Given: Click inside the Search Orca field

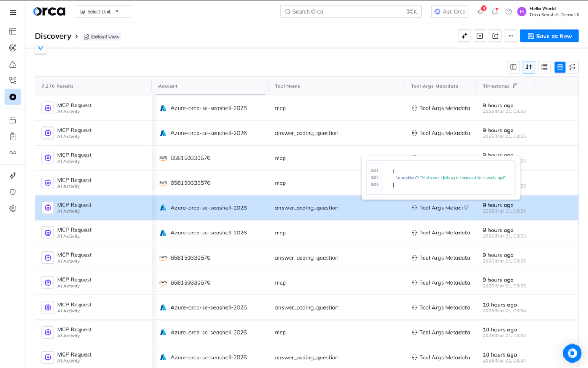Looking at the screenshot, I should (x=351, y=11).
